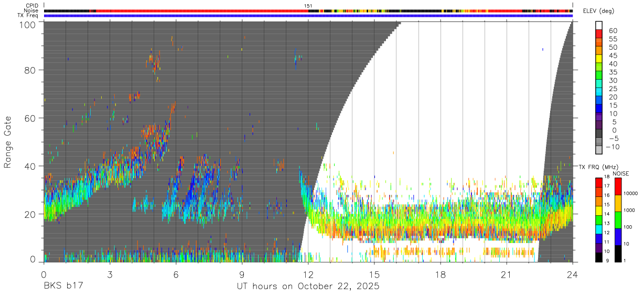Click the 3 hour tick label
644x297 pixels.
tap(110, 274)
